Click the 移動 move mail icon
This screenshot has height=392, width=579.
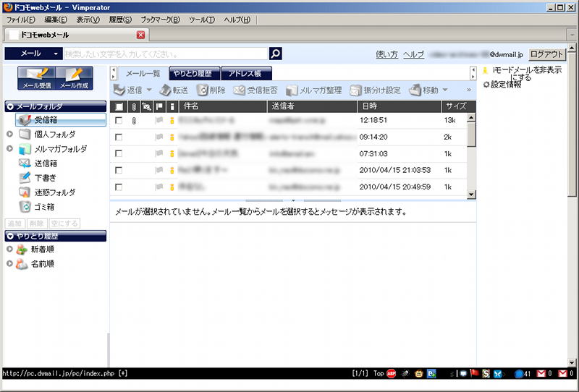pos(415,90)
